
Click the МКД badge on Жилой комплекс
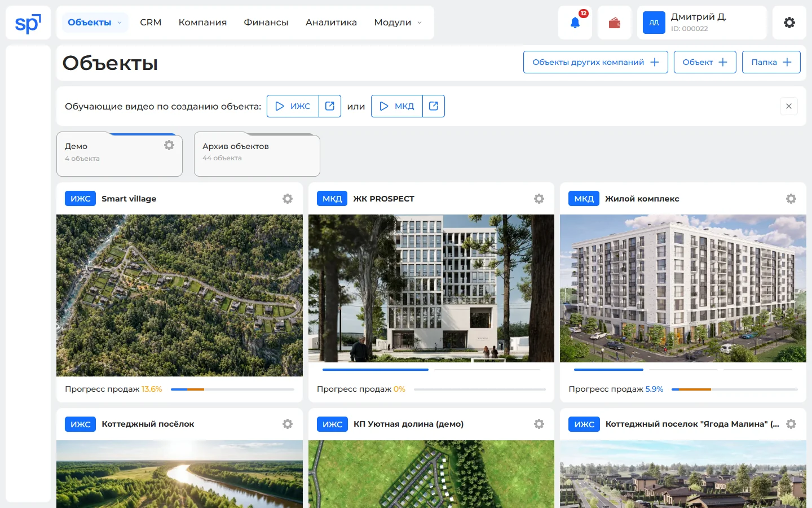point(584,199)
